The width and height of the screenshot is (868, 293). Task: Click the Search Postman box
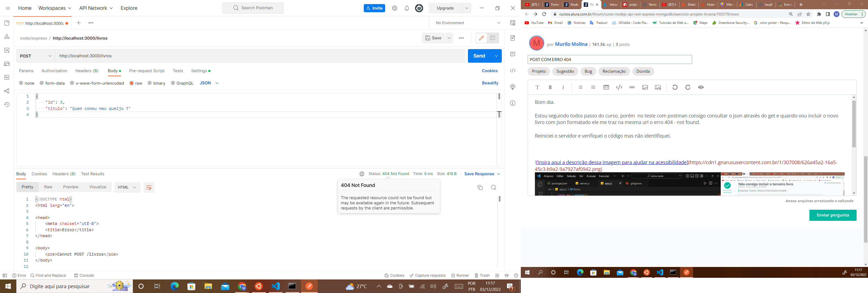(253, 8)
